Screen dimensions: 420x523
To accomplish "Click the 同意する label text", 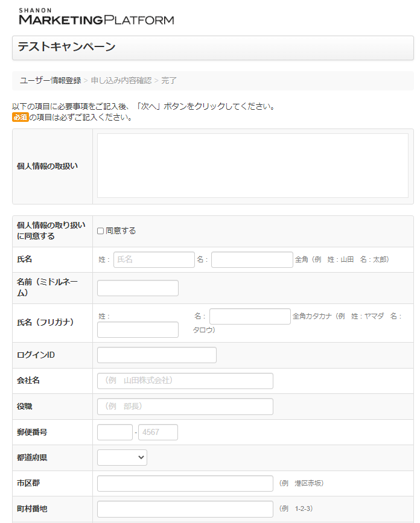I will click(121, 231).
